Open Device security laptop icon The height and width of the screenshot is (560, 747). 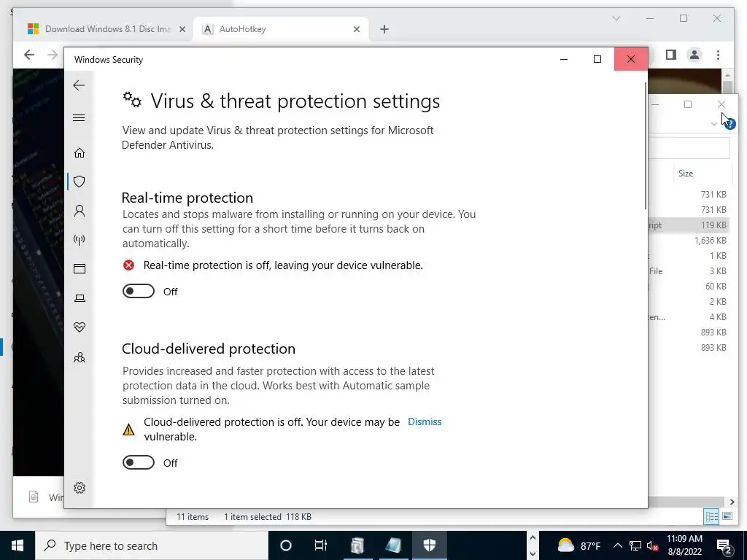[x=79, y=298]
